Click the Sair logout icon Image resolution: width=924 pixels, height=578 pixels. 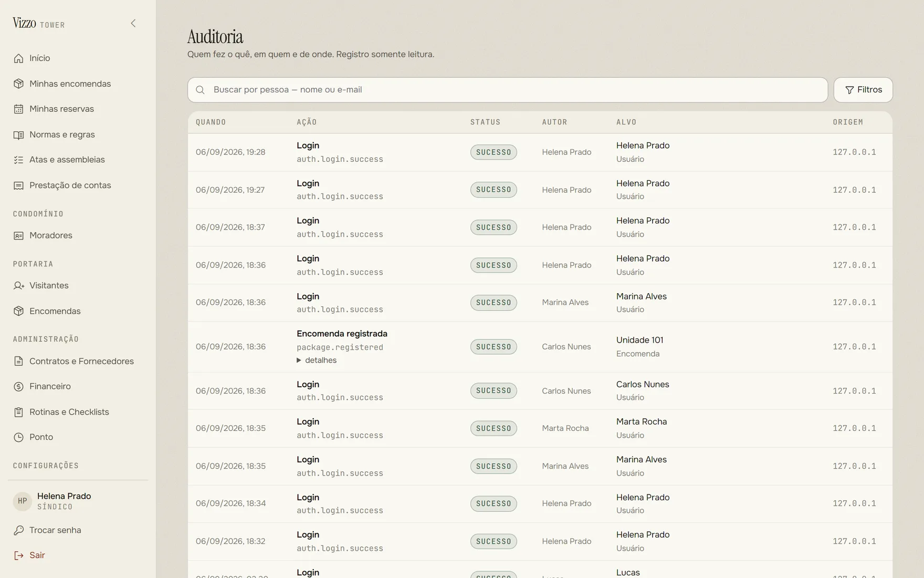click(18, 555)
